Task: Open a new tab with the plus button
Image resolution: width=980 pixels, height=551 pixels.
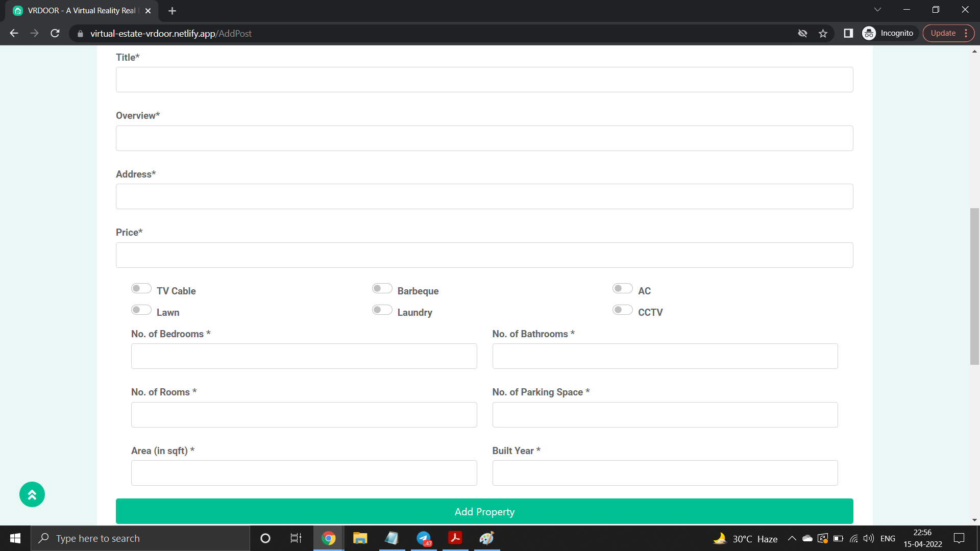Action: click(172, 11)
